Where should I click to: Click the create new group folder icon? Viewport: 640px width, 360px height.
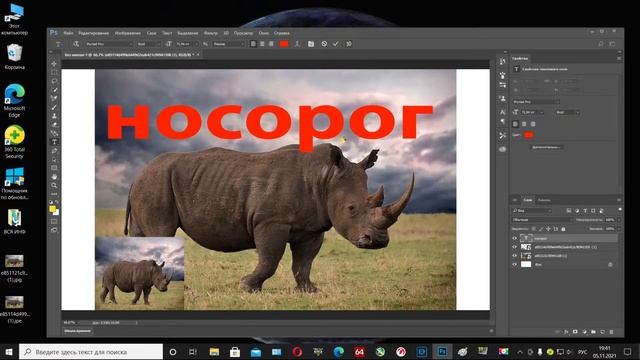coord(593,332)
